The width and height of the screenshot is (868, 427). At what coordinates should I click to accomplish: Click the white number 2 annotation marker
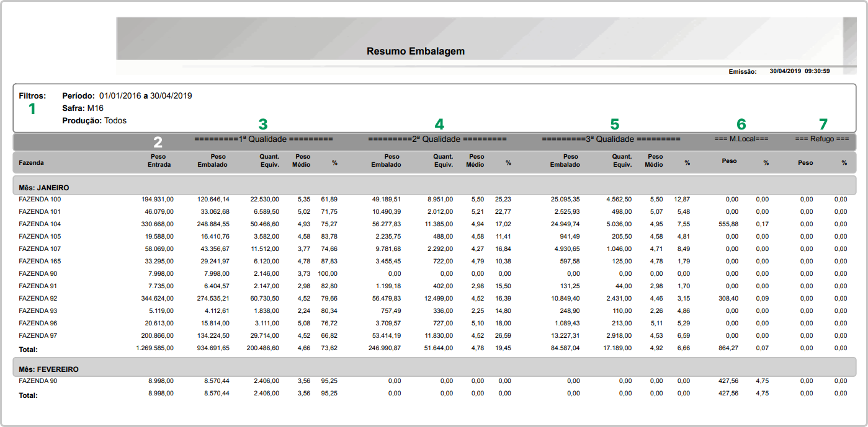[x=158, y=141]
